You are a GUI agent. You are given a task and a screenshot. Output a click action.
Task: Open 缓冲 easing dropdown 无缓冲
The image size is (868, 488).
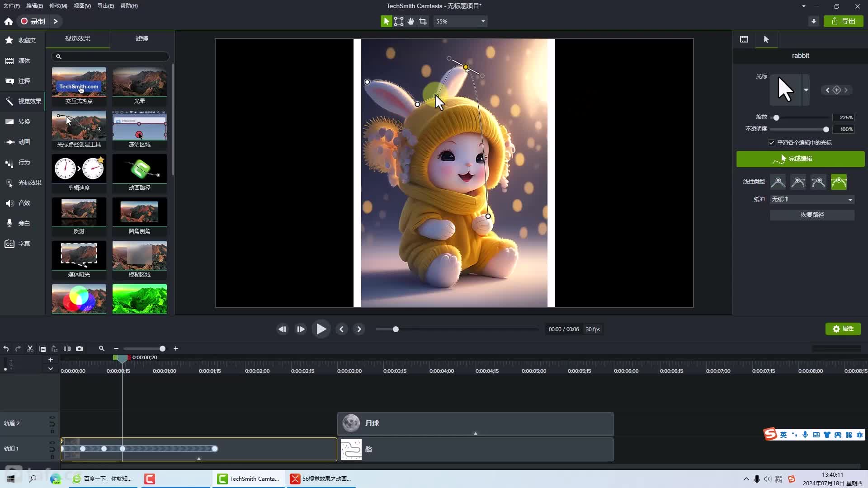[x=812, y=199]
